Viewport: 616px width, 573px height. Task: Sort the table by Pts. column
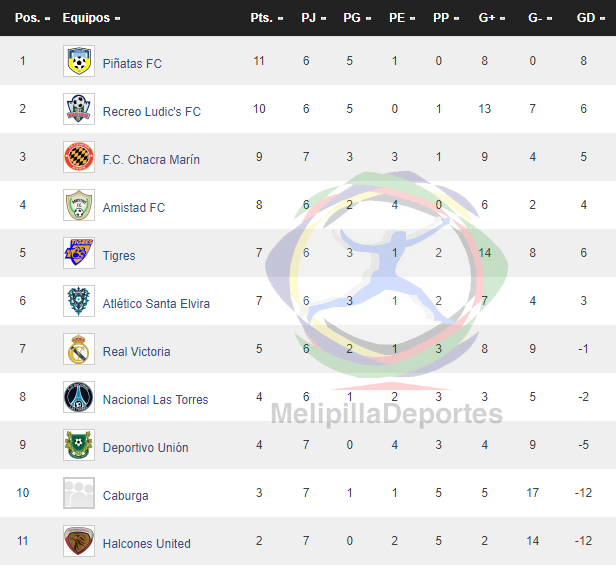click(267, 18)
